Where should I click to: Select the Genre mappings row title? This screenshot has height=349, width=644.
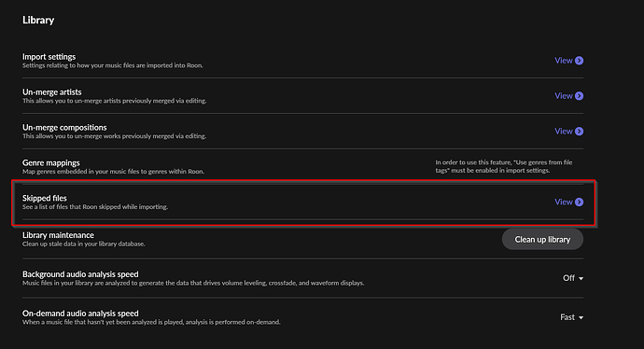tap(51, 162)
